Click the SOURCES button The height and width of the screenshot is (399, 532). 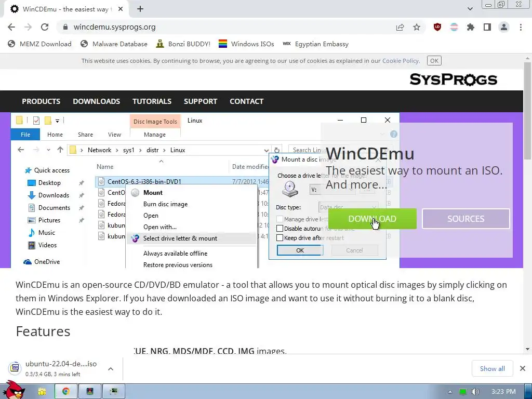coord(466,219)
